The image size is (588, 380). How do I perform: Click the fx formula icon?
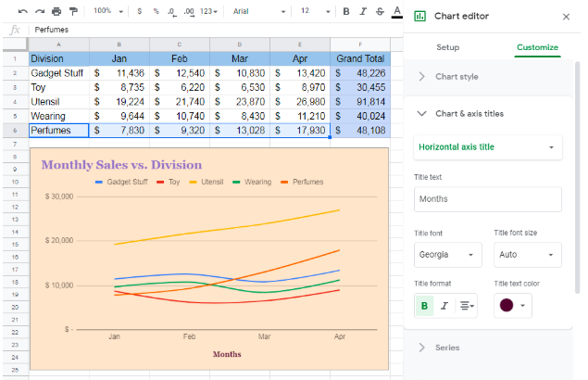(15, 30)
